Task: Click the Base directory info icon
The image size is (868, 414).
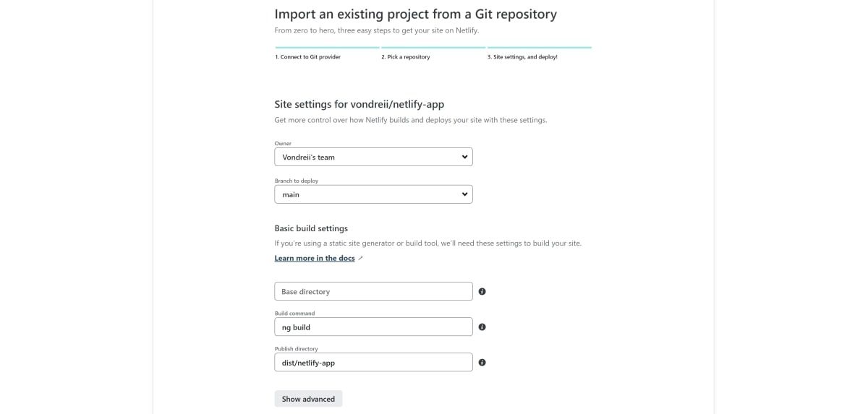Action: (482, 292)
